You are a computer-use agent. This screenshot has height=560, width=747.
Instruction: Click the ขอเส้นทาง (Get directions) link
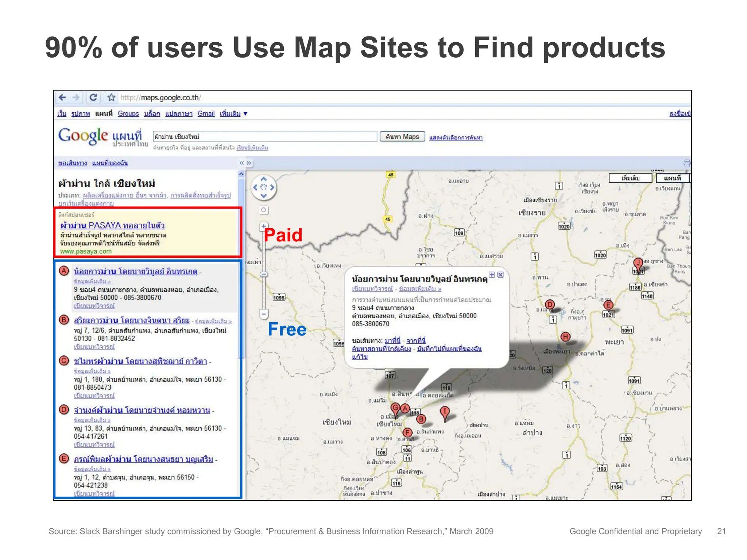pos(73,163)
